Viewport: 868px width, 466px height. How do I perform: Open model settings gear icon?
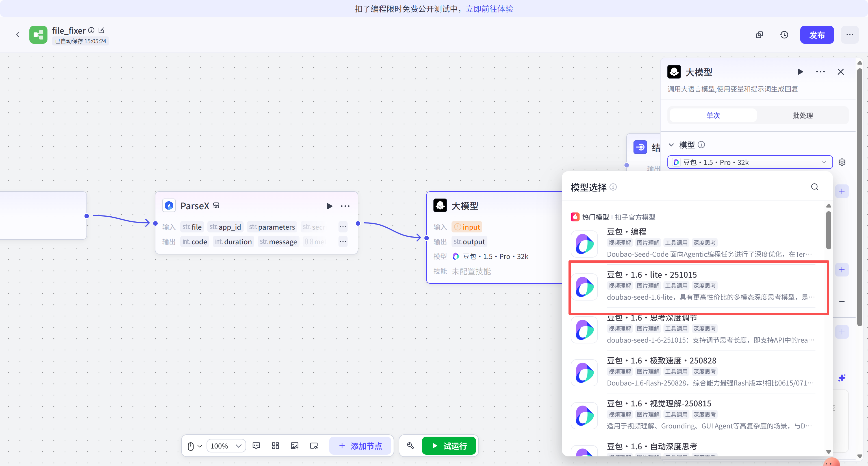tap(842, 162)
